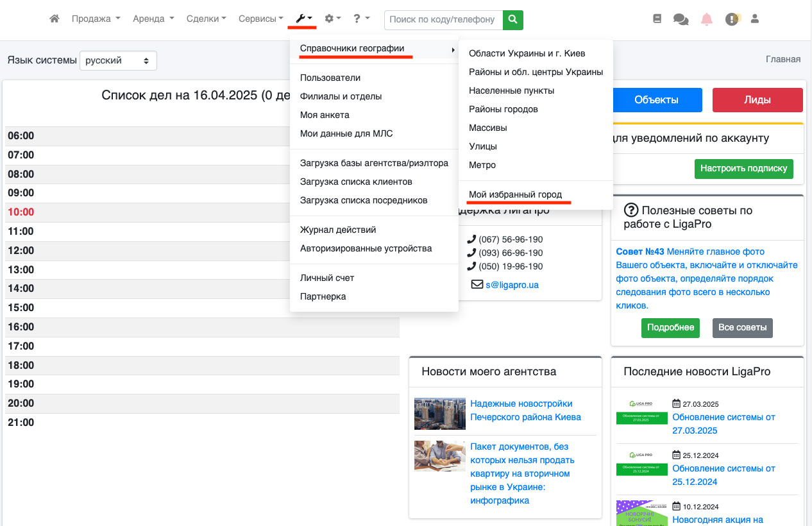Select Мой избранный город submenu item

pos(515,194)
